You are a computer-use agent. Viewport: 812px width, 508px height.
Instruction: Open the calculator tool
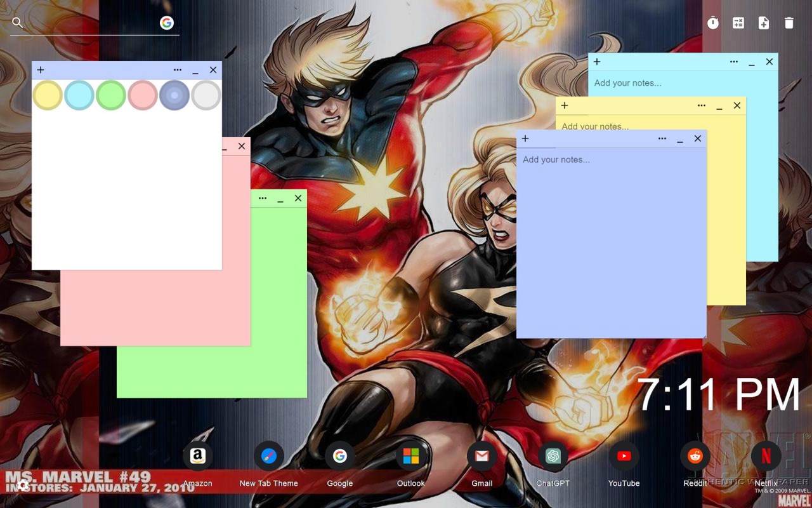(738, 23)
